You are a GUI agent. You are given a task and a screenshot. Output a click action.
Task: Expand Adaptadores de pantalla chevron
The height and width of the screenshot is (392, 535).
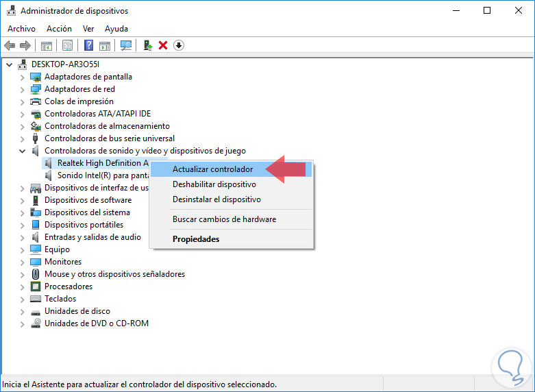click(22, 77)
